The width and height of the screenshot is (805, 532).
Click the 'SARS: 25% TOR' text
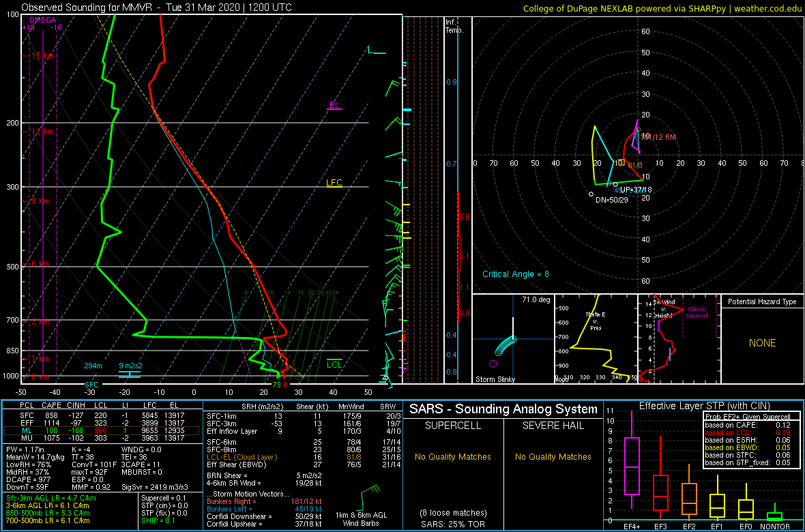point(452,523)
